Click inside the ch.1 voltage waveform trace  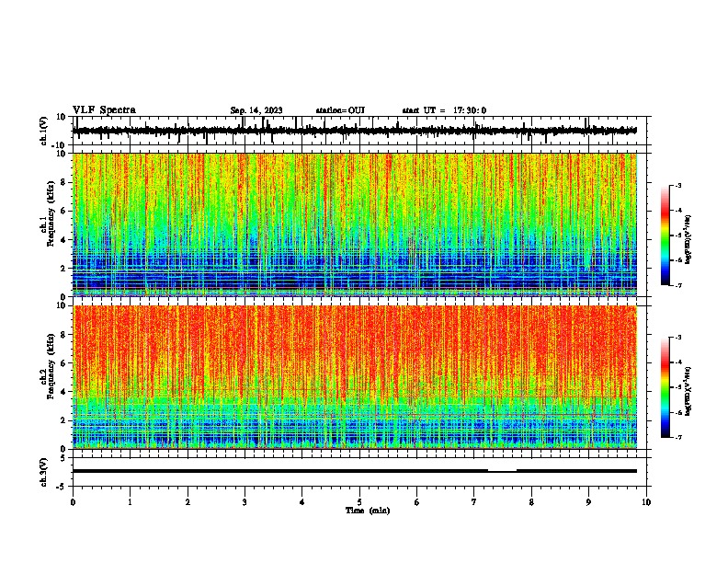pyautogui.click(x=355, y=131)
